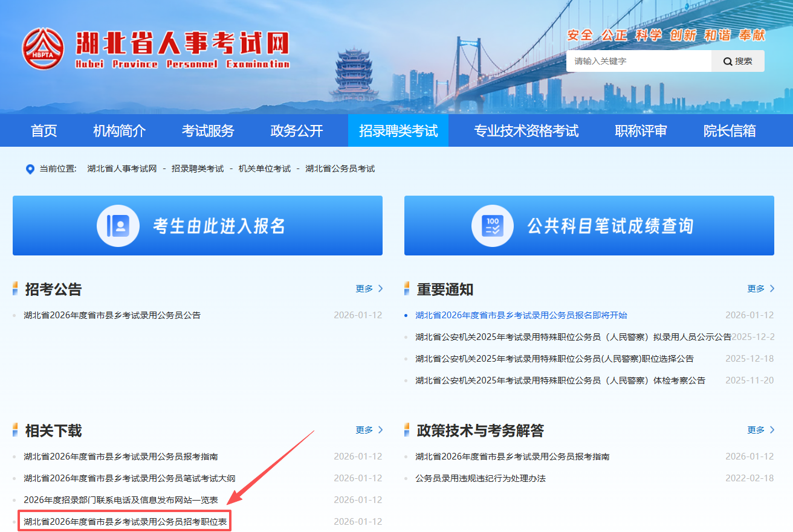Click the score query checklist icon

pyautogui.click(x=492, y=226)
